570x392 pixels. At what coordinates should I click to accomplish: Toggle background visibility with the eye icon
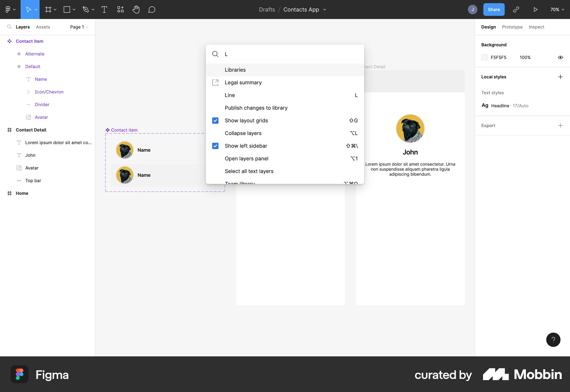coord(560,57)
